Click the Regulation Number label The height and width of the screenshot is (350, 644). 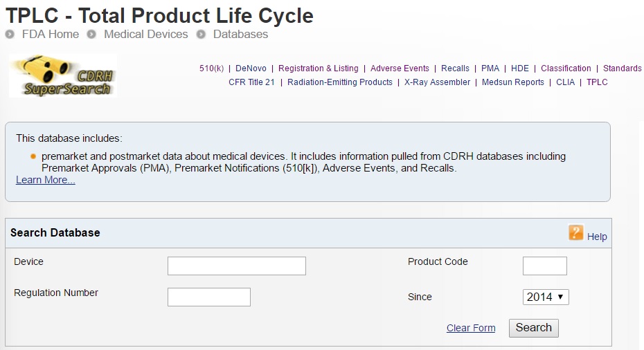56,293
